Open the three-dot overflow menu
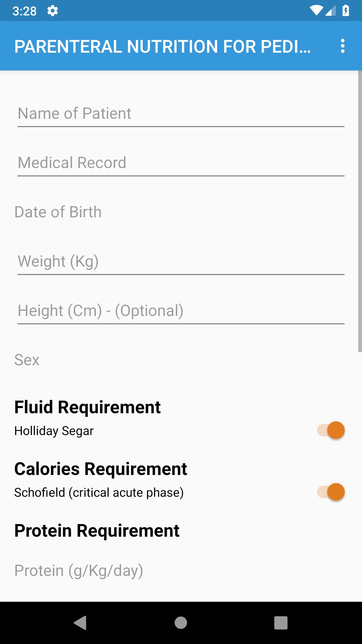Image resolution: width=362 pixels, height=644 pixels. (x=342, y=46)
